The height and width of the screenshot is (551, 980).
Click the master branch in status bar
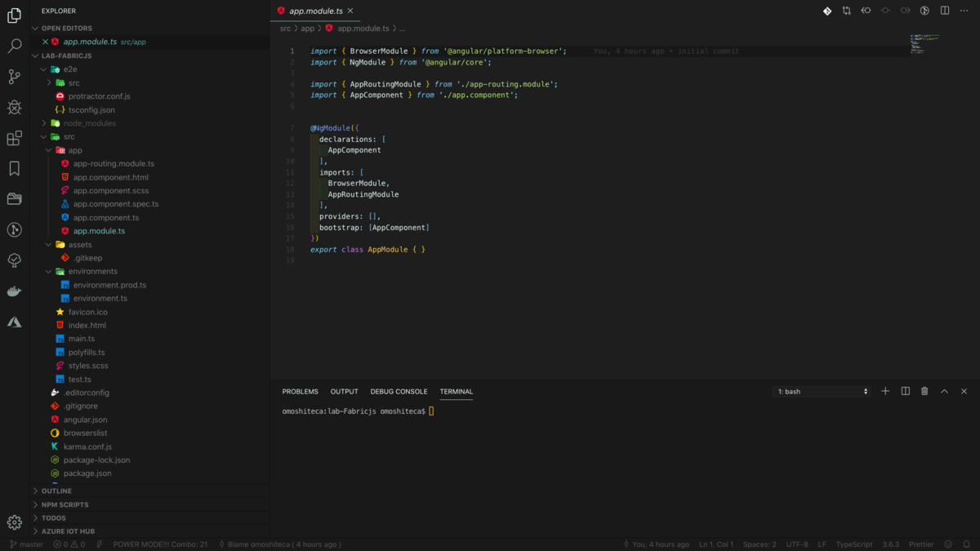(27, 544)
